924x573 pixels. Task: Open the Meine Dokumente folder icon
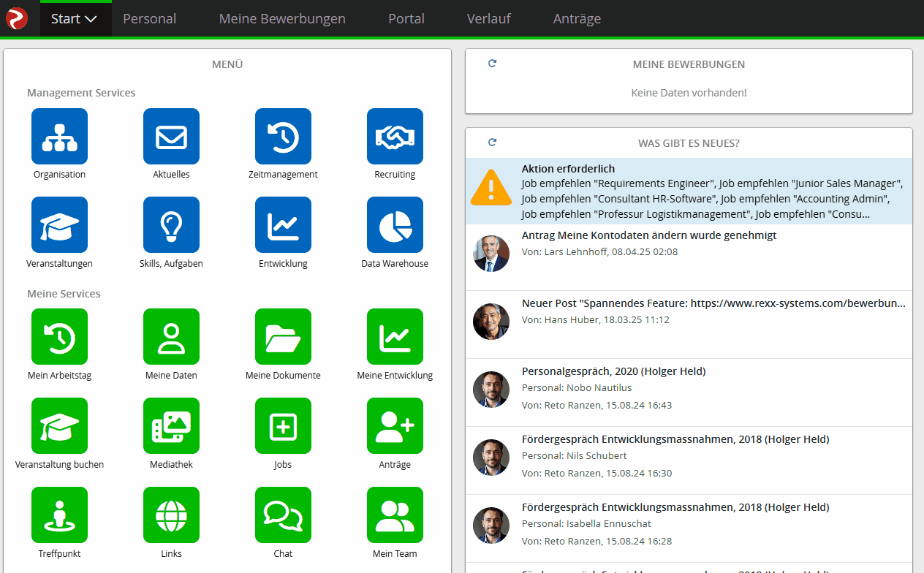283,336
